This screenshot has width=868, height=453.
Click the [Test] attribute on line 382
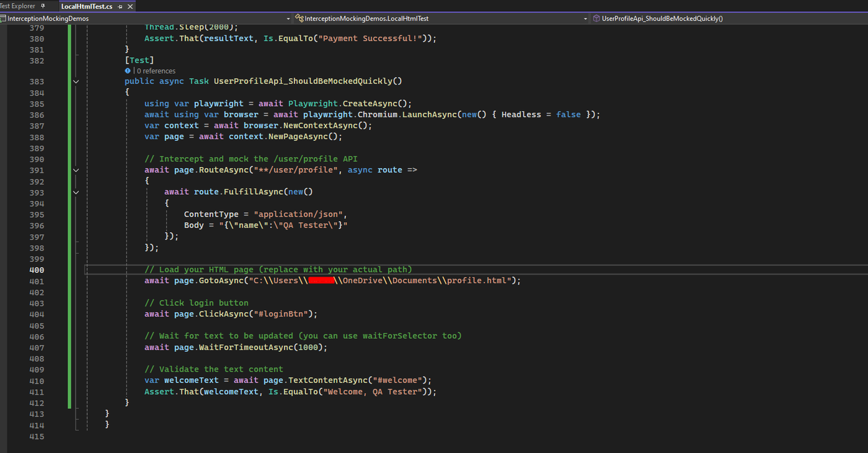[x=139, y=60]
